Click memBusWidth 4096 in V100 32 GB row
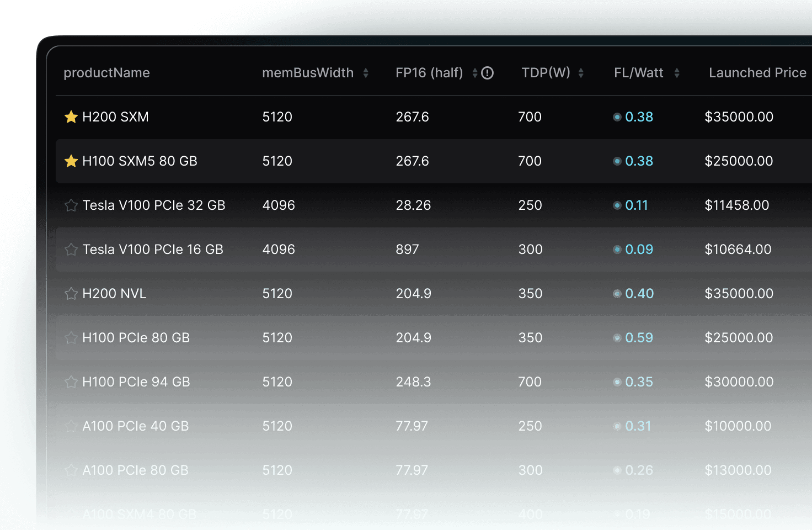The image size is (812, 530). 279,205
